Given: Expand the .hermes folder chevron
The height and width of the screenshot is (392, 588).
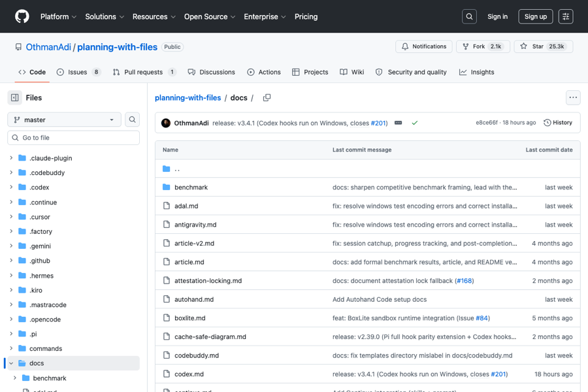Looking at the screenshot, I should 11,275.
